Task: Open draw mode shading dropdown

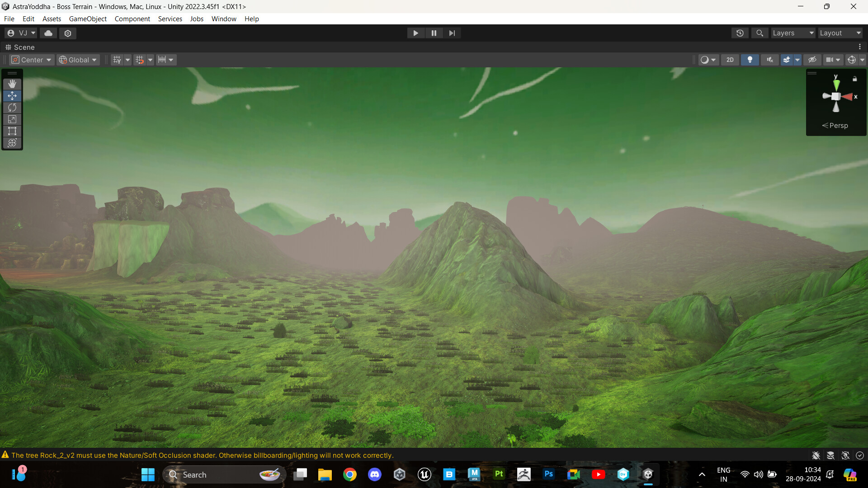Action: click(708, 60)
